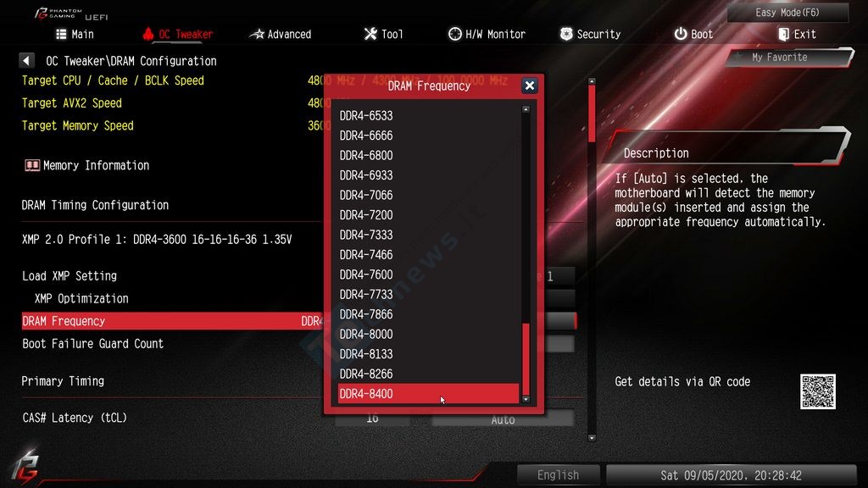Viewport: 868px width, 488px height.
Task: Click Target Memory Speed row
Action: 77,125
